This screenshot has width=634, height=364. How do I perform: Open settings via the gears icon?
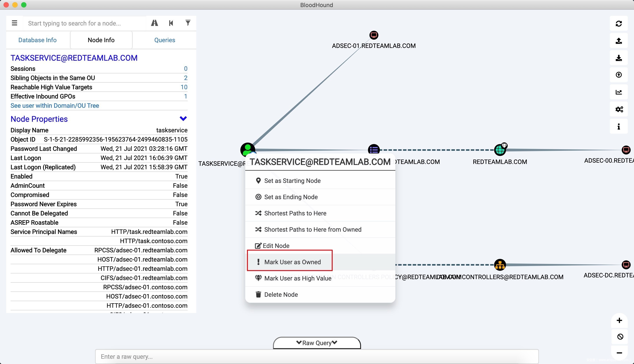[x=619, y=109]
